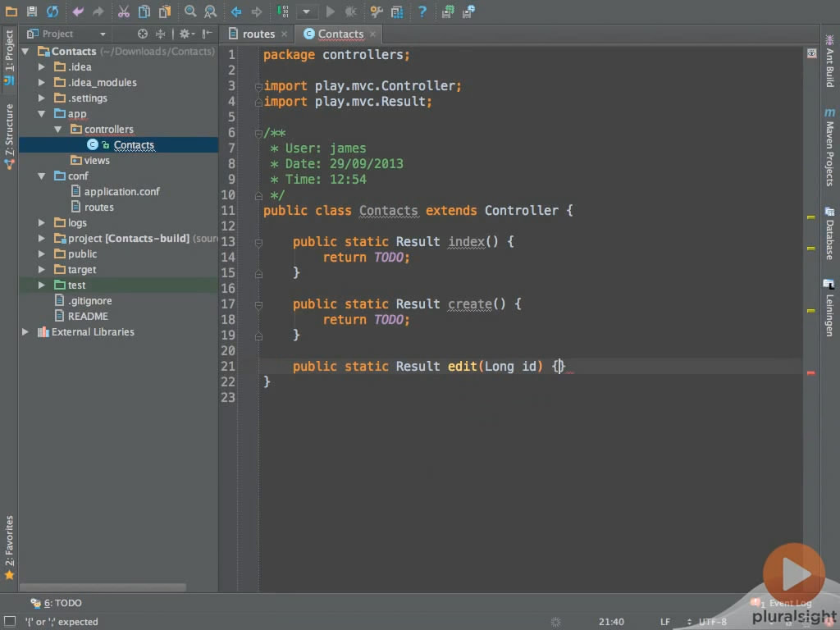Click the Run play icon
This screenshot has width=840, height=630.
point(331,11)
